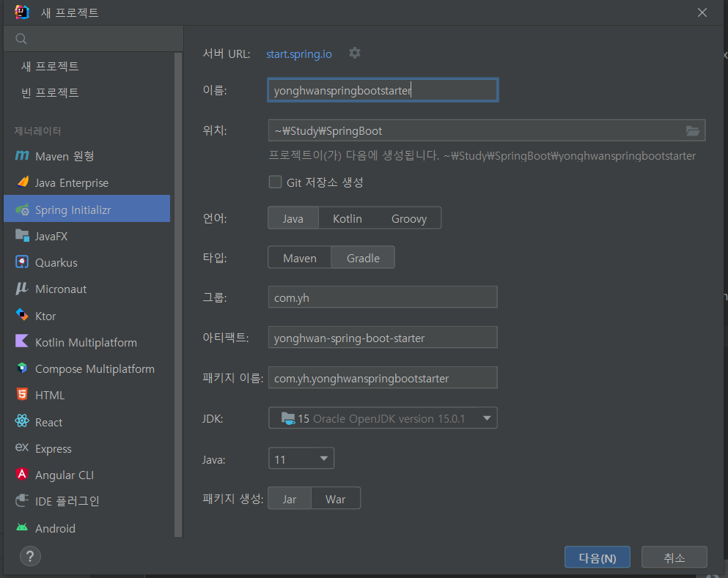Close the new project dialog

pyautogui.click(x=702, y=12)
